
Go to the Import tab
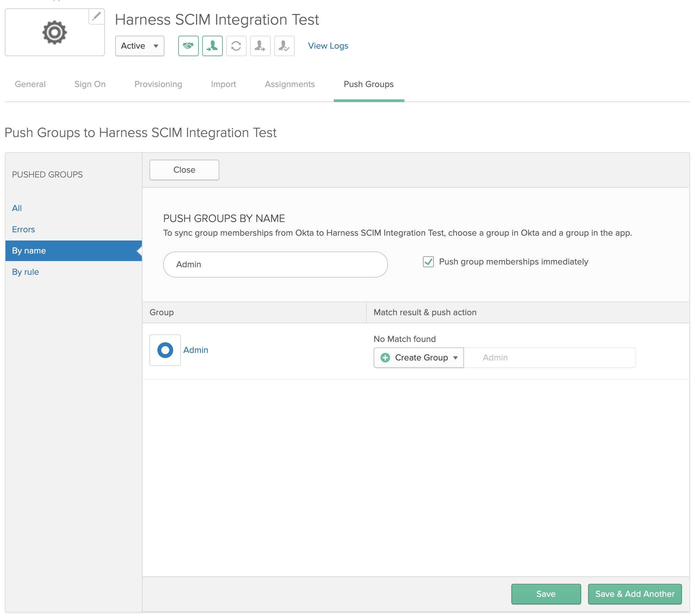[x=223, y=84]
